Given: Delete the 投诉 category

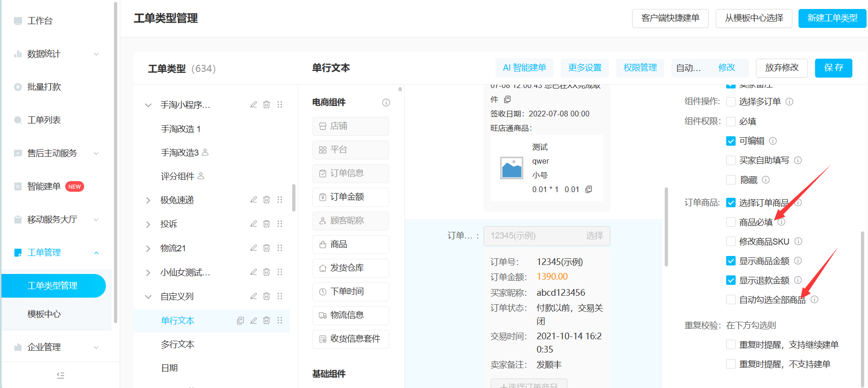Looking at the screenshot, I should pos(267,224).
